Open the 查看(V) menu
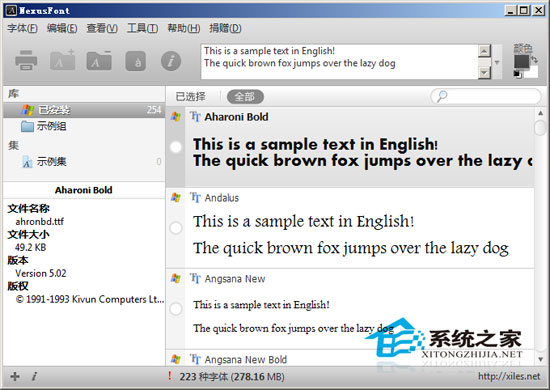Viewport: 550px width, 390px height. pos(102,28)
